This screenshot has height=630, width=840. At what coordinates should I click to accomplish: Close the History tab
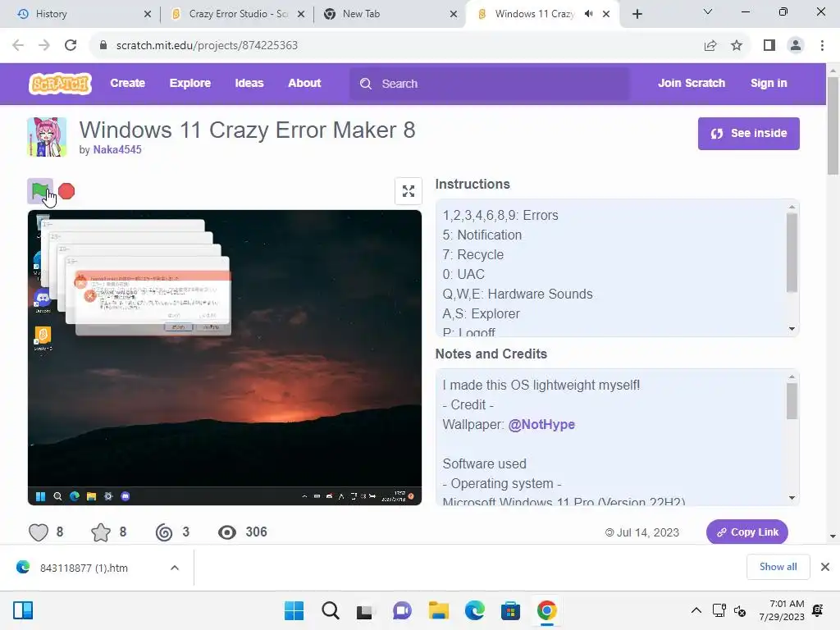148,14
